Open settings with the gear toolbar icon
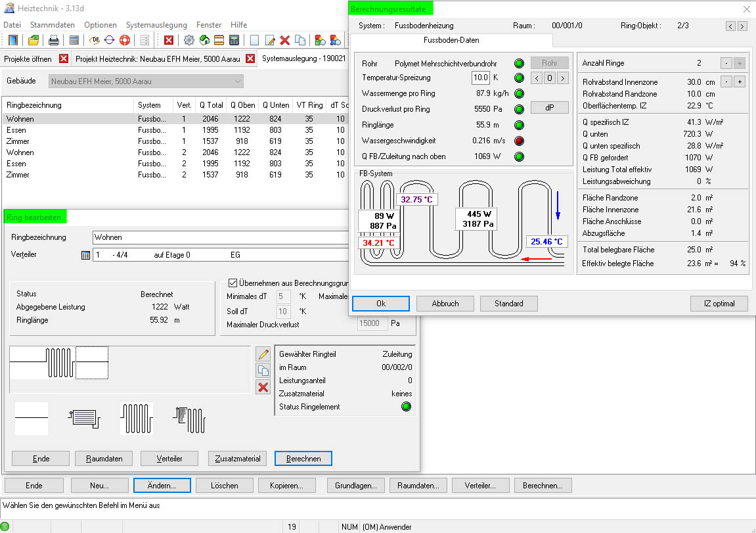The image size is (756, 533). click(x=189, y=40)
